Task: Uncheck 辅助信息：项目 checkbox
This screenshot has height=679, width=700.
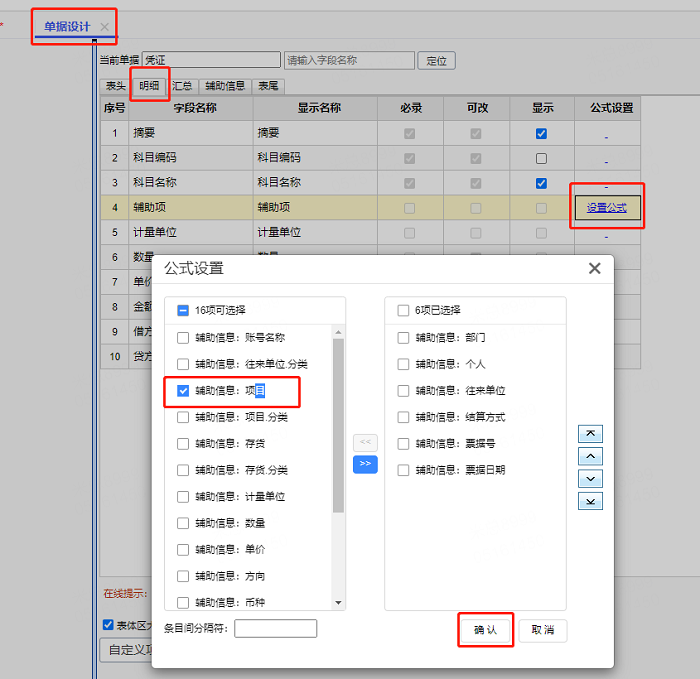Action: click(x=183, y=391)
